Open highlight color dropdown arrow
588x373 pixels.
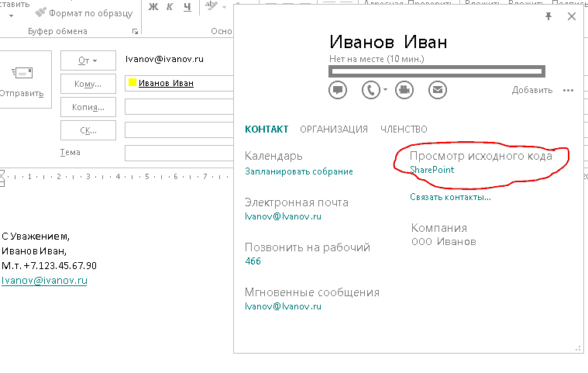click(224, 7)
